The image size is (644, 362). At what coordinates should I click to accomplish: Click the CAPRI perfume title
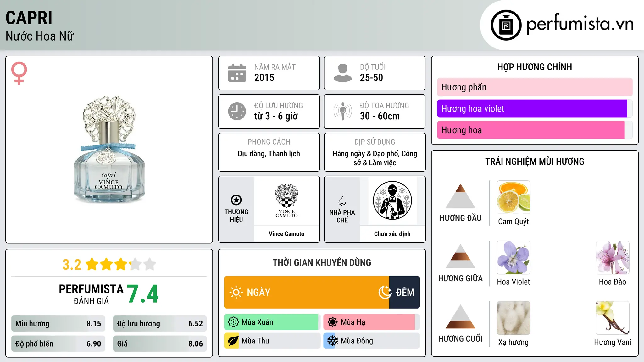click(x=29, y=18)
